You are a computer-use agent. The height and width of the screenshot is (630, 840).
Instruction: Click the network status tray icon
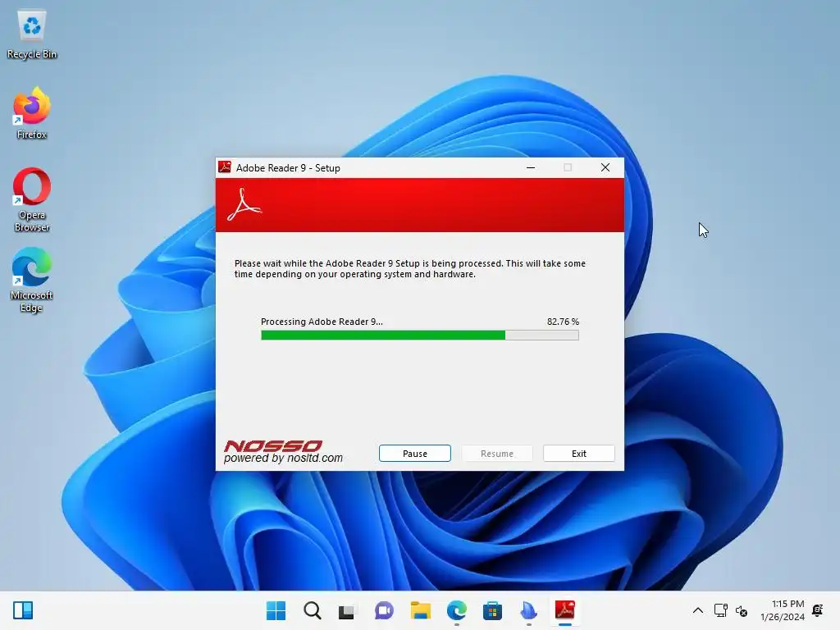720,610
